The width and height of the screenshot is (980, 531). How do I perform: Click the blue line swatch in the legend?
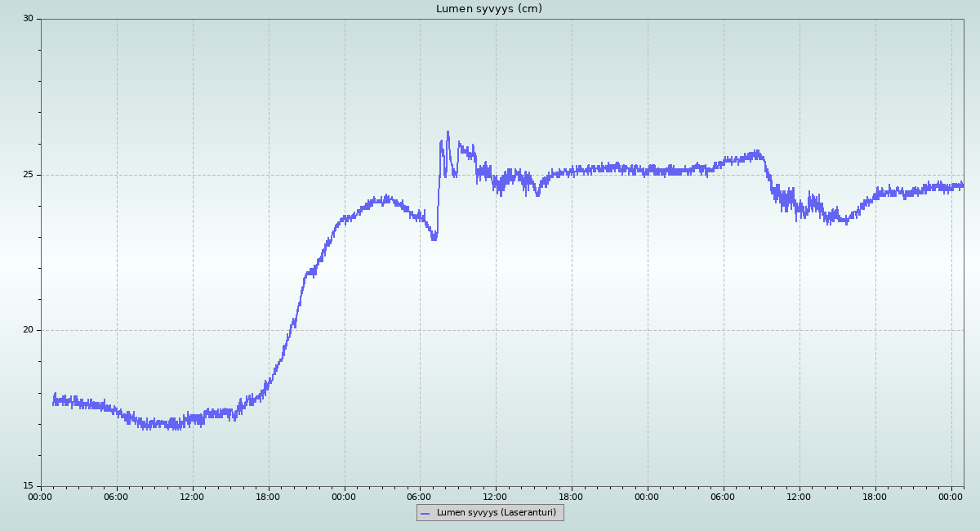click(425, 514)
